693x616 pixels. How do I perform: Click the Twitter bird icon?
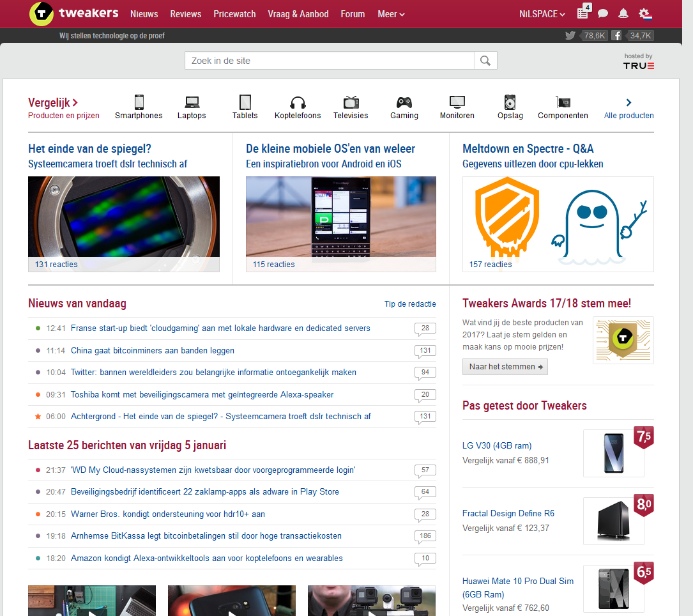(x=570, y=35)
